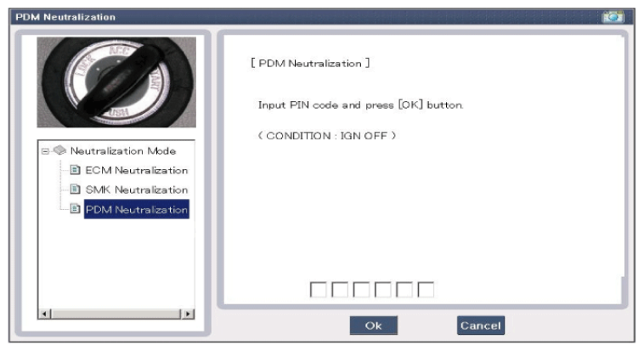Click the document icon beside SMK Neutralization
The image size is (644, 351).
tap(75, 190)
